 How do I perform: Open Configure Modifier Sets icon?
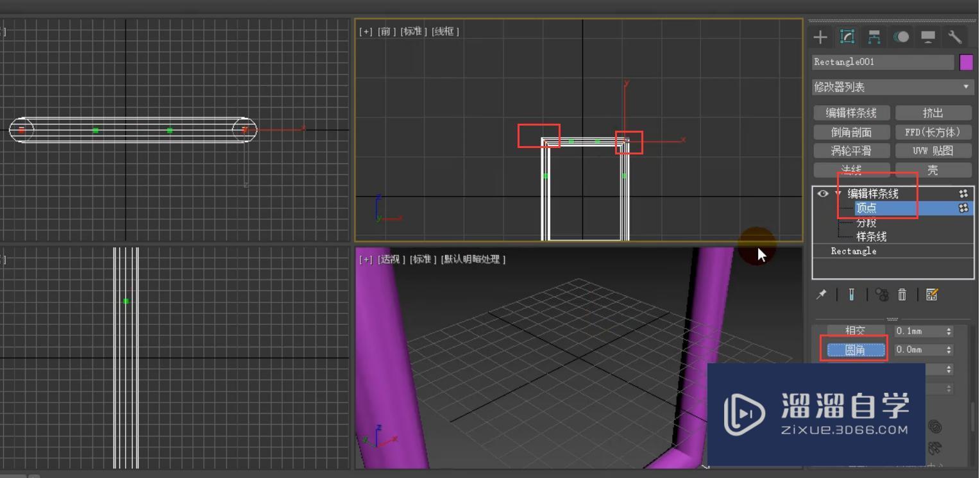932,294
